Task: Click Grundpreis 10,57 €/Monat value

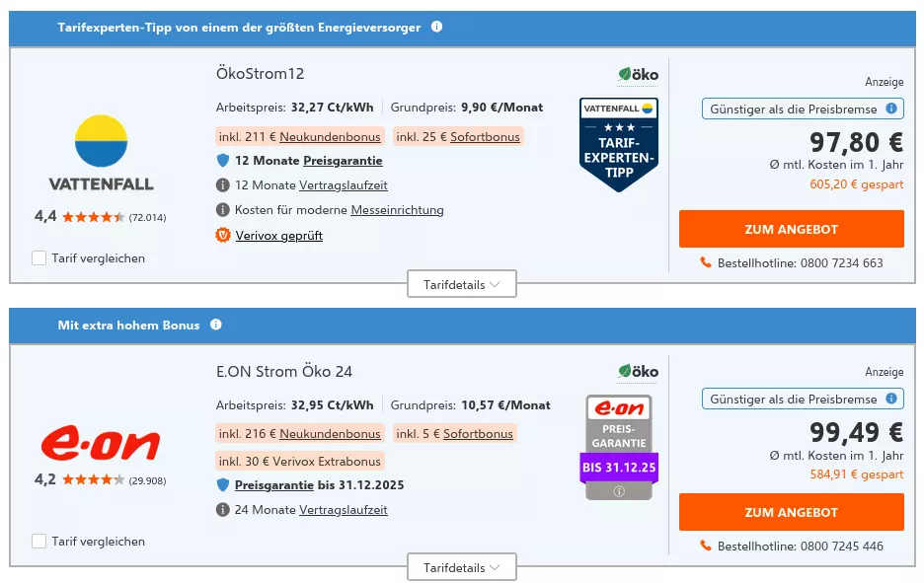Action: 505,405
